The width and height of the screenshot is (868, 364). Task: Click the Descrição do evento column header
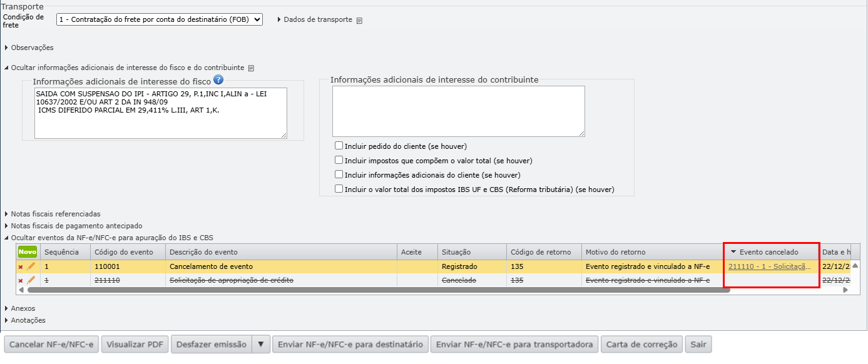click(x=282, y=252)
